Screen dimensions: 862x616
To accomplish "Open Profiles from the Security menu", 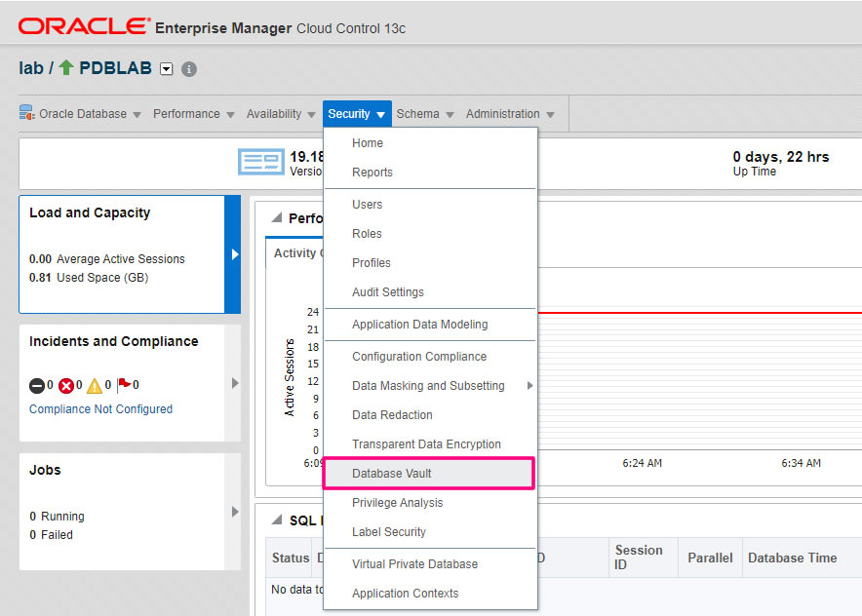I will tap(430, 262).
